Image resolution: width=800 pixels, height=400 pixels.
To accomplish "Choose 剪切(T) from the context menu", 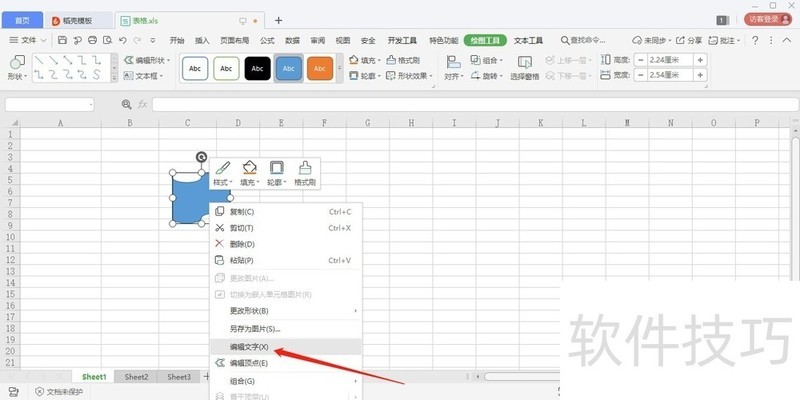I will (x=286, y=228).
